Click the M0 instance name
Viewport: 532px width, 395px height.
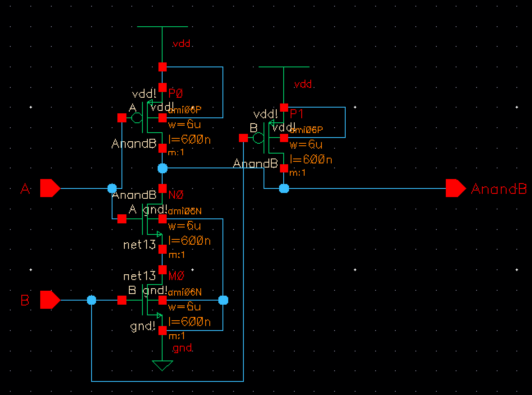click(x=176, y=276)
